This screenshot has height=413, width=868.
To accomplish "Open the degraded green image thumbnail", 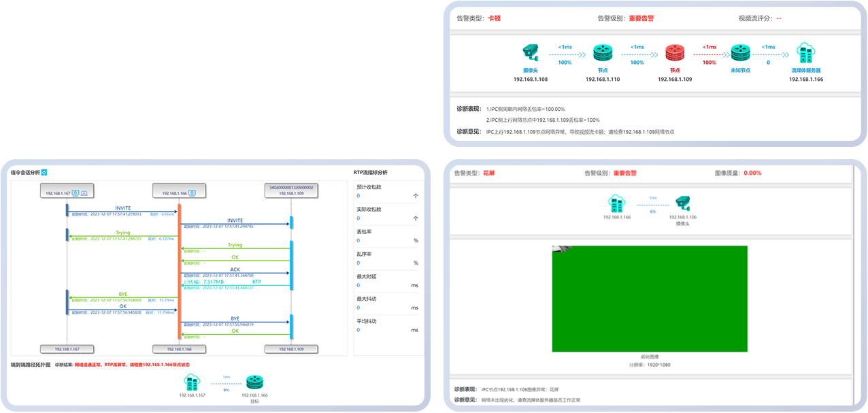I will (x=649, y=299).
